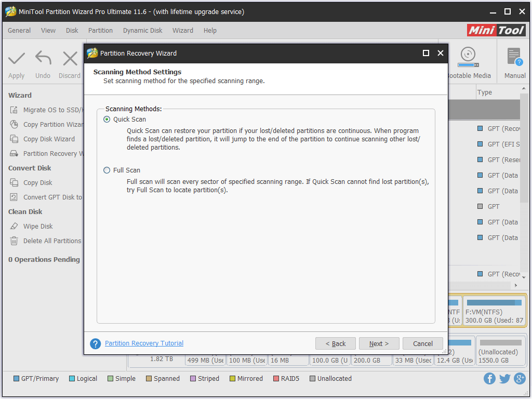Select the 200.0 GB partition block
The image size is (532, 399).
pos(371,360)
